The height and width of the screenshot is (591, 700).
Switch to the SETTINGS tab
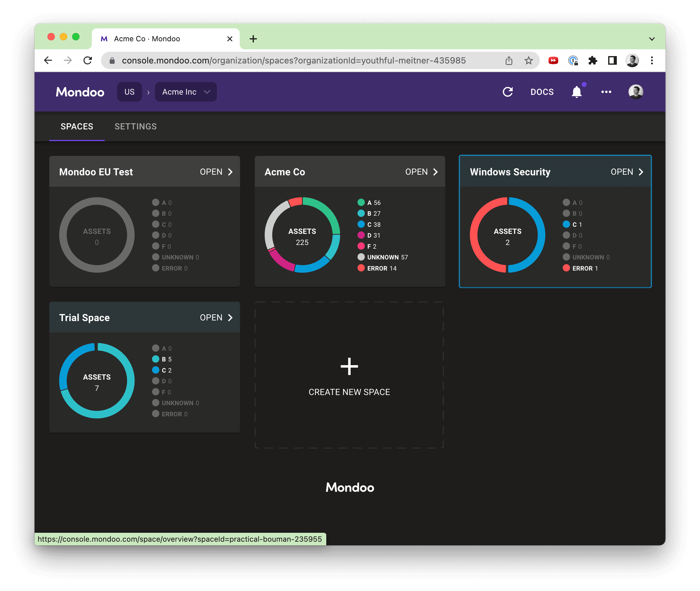[x=135, y=126]
